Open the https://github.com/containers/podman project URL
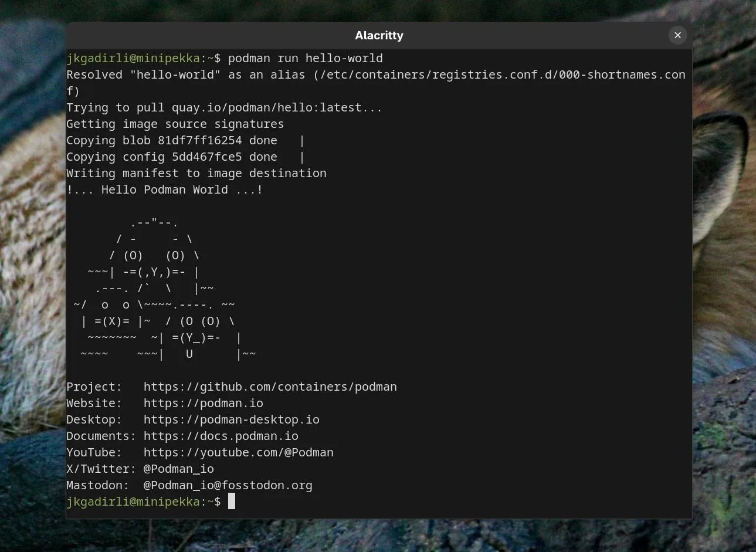The image size is (756, 552). (x=270, y=387)
